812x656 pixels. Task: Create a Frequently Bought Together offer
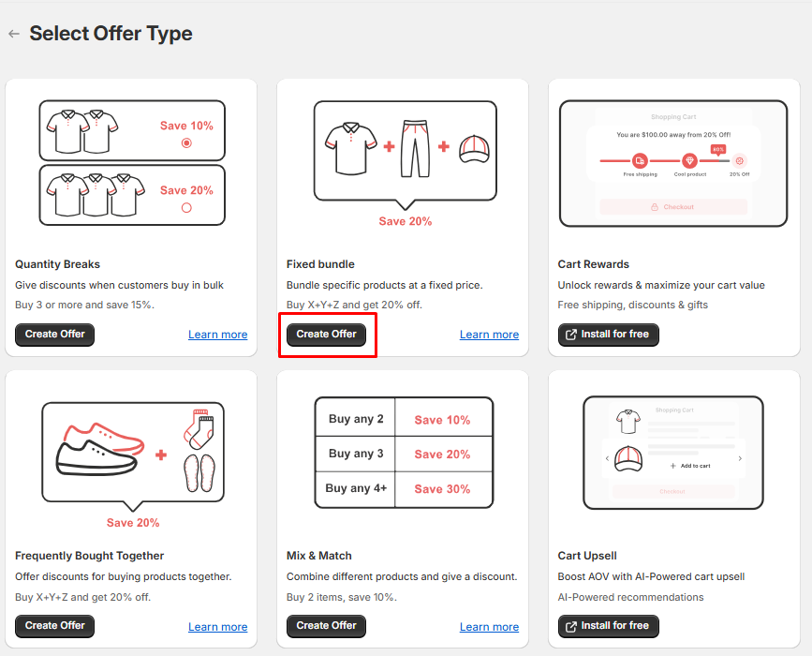(x=55, y=625)
